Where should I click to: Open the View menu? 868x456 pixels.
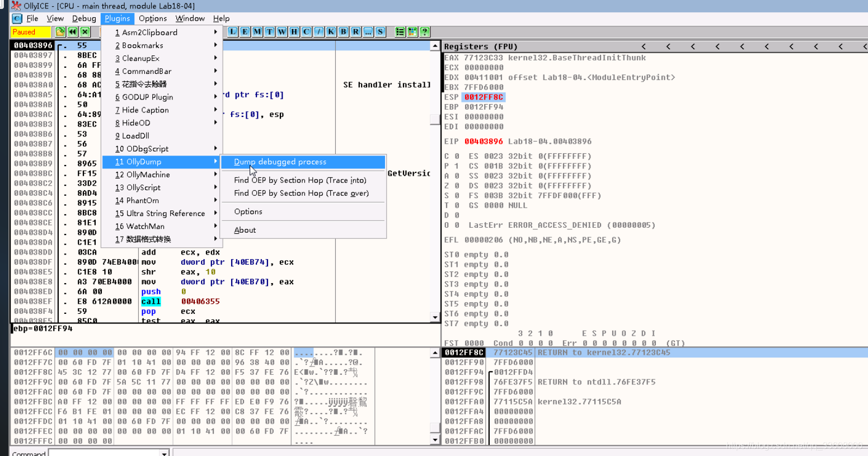[55, 18]
